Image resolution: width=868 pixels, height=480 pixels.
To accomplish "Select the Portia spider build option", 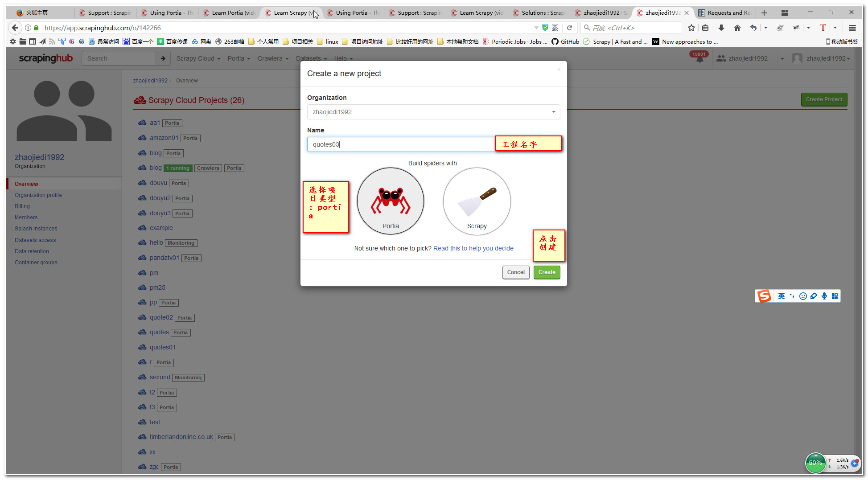I will tap(391, 201).
